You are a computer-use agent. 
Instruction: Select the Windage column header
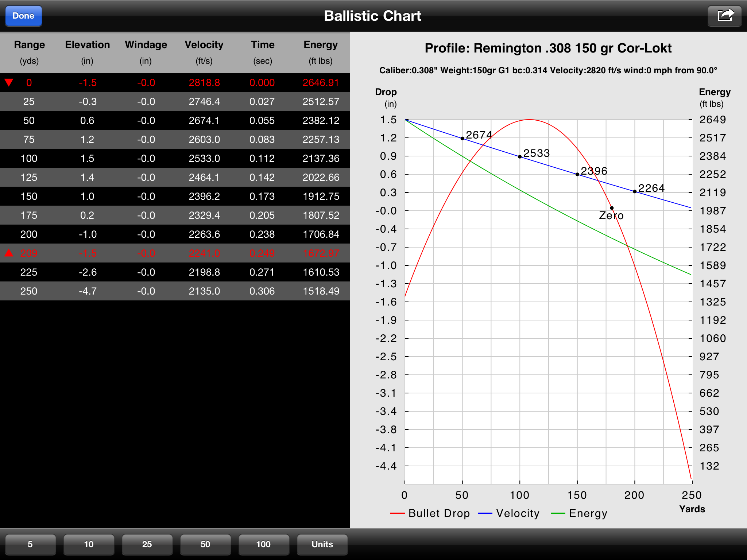pyautogui.click(x=146, y=52)
